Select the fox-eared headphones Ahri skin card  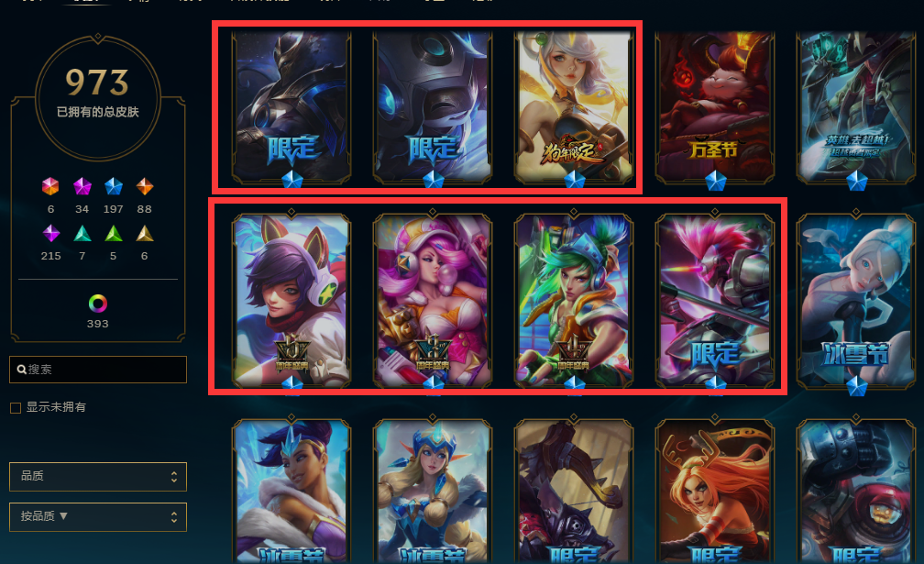291,299
